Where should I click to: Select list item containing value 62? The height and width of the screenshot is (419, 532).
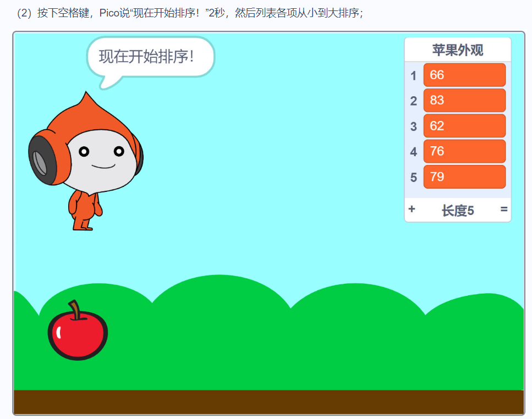464,125
